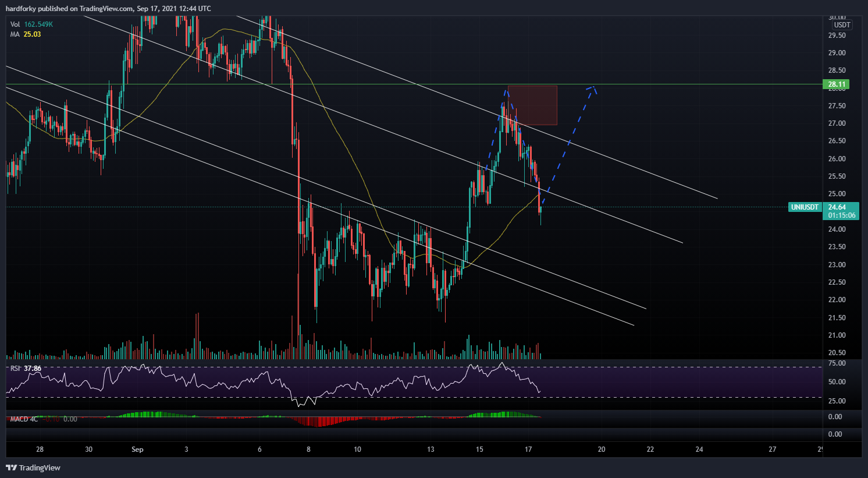The width and height of the screenshot is (868, 478).
Task: Click the 6 date label on time axis
Action: [259, 449]
